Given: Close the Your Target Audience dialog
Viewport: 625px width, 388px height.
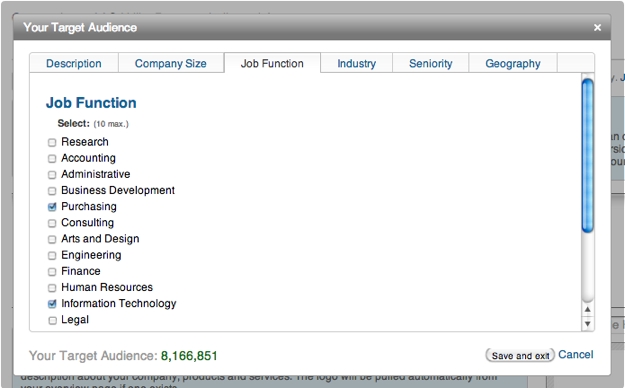Looking at the screenshot, I should pyautogui.click(x=597, y=28).
